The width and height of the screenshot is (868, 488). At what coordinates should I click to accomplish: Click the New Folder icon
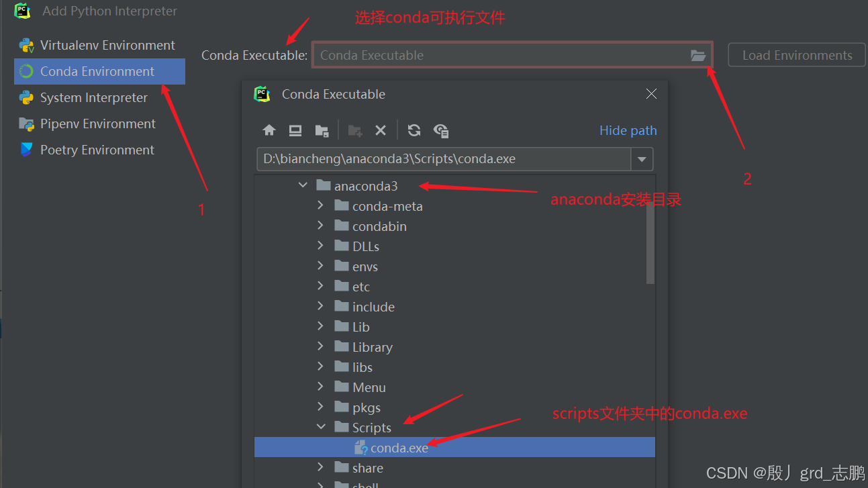(355, 130)
